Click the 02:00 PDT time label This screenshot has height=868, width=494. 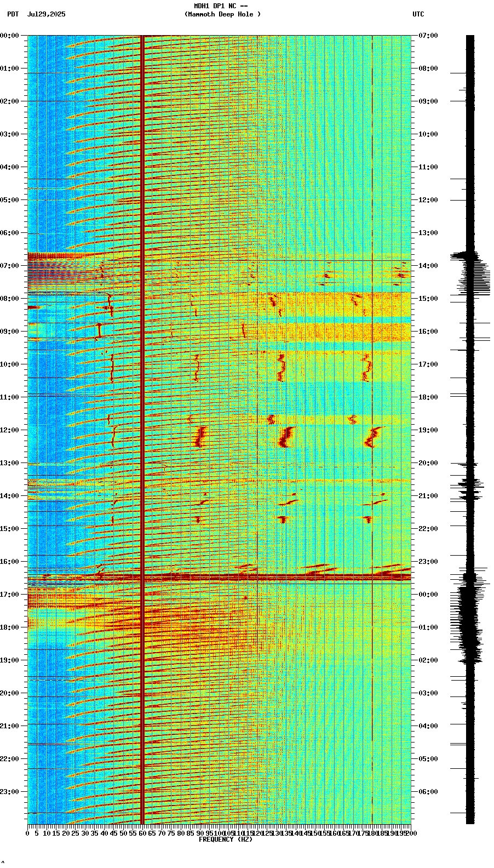9,101
